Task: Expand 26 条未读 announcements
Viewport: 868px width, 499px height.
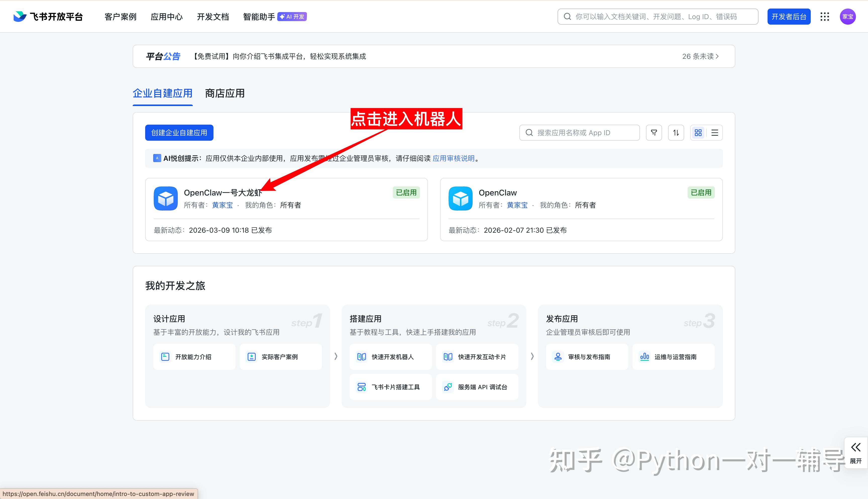Action: (700, 56)
